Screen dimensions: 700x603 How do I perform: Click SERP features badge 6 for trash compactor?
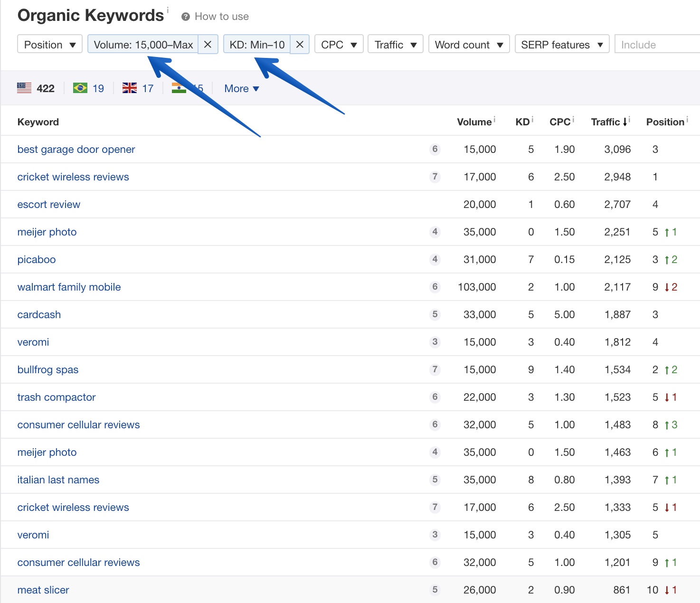pos(435,397)
